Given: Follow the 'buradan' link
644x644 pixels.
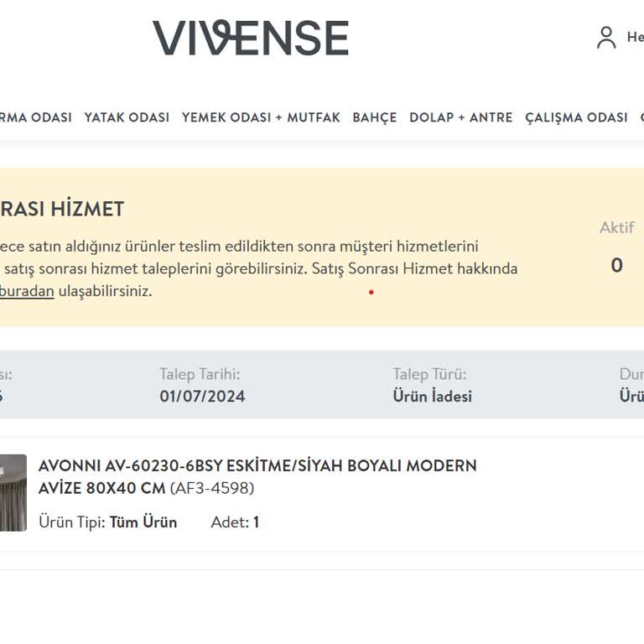Looking at the screenshot, I should click(27, 291).
